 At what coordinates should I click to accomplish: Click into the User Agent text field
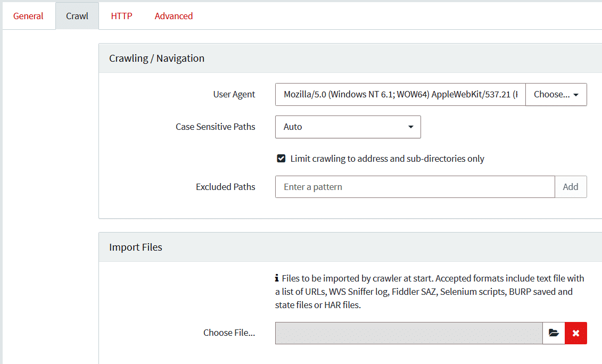pyautogui.click(x=400, y=95)
